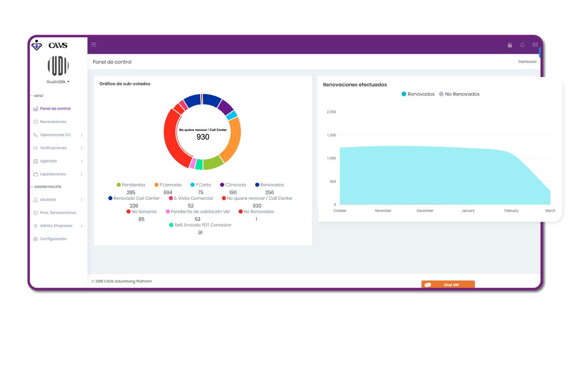The width and height of the screenshot is (588, 366).
Task: Open the Studio128k user dropdown
Action: coord(58,82)
